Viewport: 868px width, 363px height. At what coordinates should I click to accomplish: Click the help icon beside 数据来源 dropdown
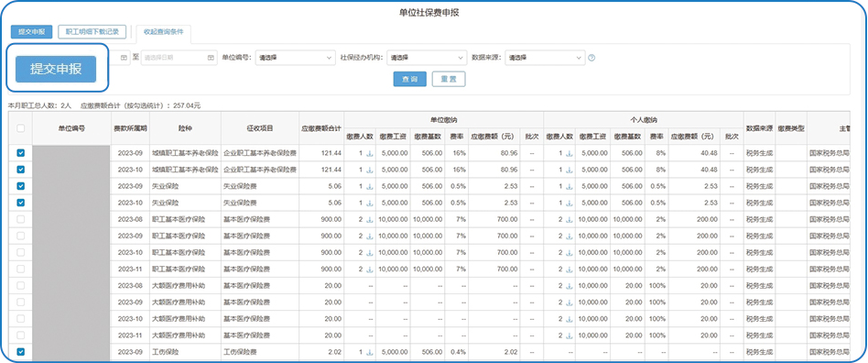(x=591, y=57)
